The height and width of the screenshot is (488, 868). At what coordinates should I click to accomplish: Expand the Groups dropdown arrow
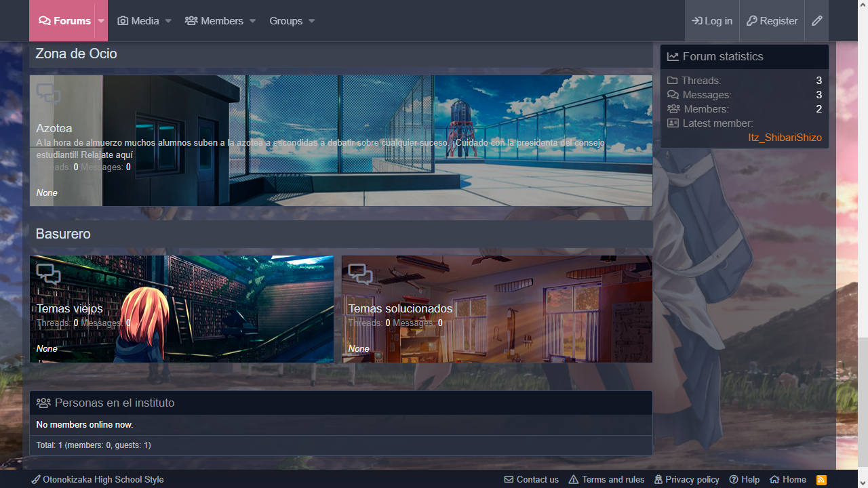312,21
